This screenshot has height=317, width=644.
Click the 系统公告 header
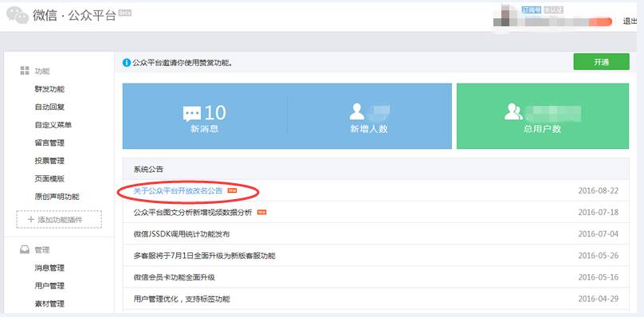[148, 169]
